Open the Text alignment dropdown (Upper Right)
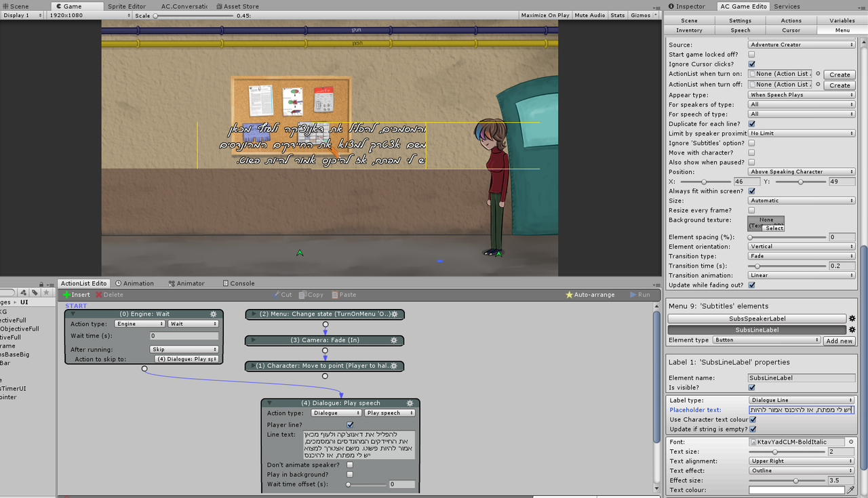Screen dimensions: 868x498 802,461
